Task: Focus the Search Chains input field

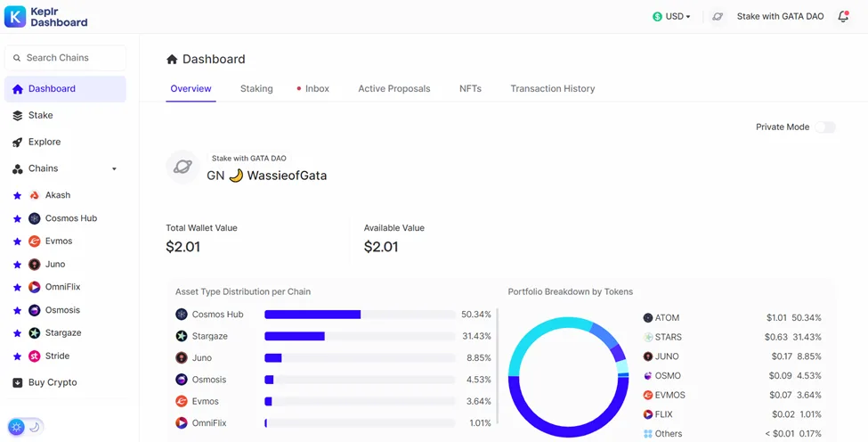Action: [65, 58]
